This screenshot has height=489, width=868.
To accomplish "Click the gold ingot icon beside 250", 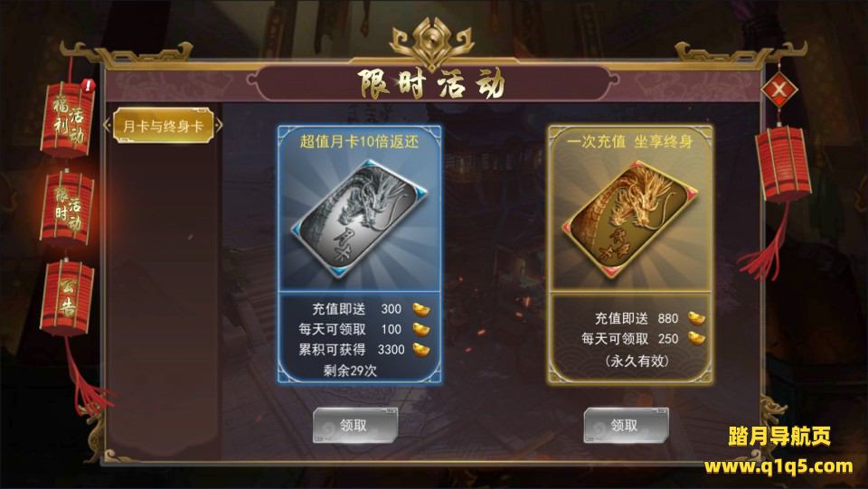I will pos(696,338).
